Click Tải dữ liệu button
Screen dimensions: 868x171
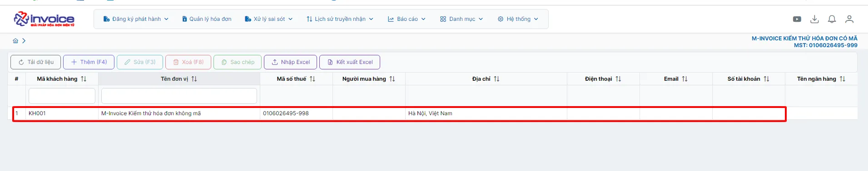pos(35,62)
